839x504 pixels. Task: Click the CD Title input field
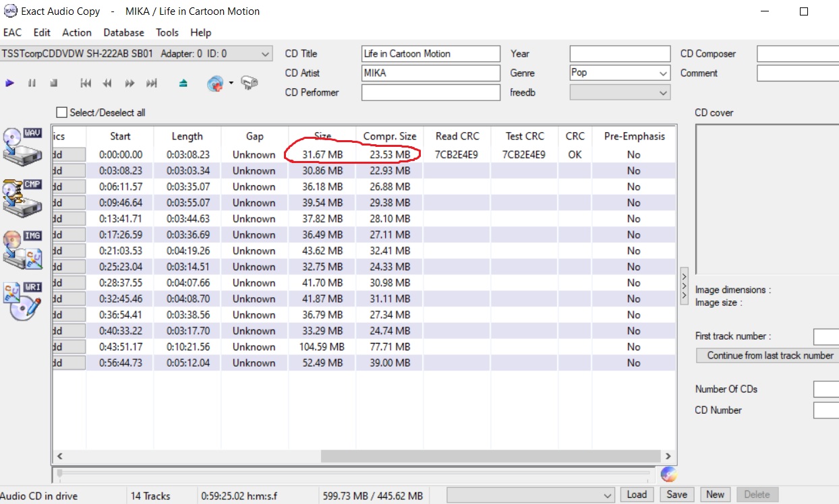tap(431, 54)
